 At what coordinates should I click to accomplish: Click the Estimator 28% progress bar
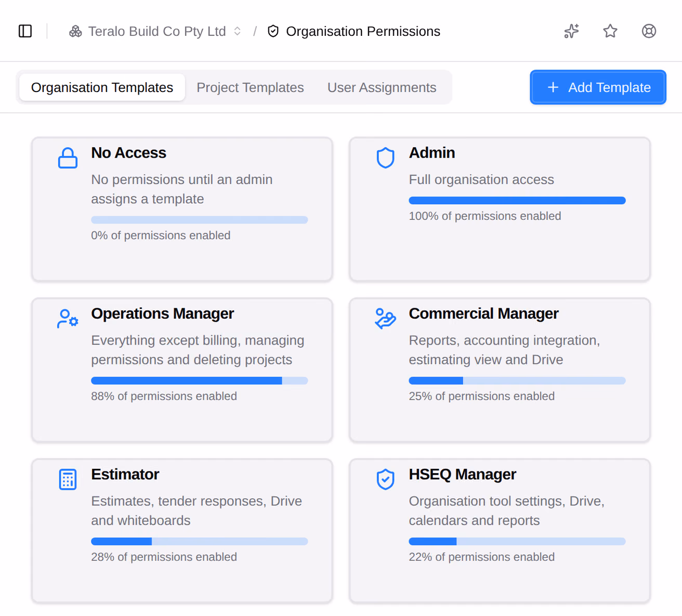pos(199,541)
